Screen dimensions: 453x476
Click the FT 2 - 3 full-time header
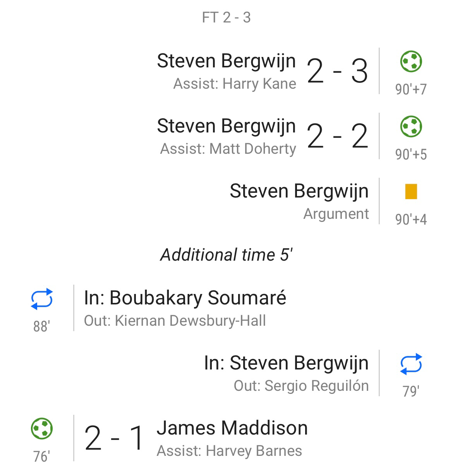226,17
